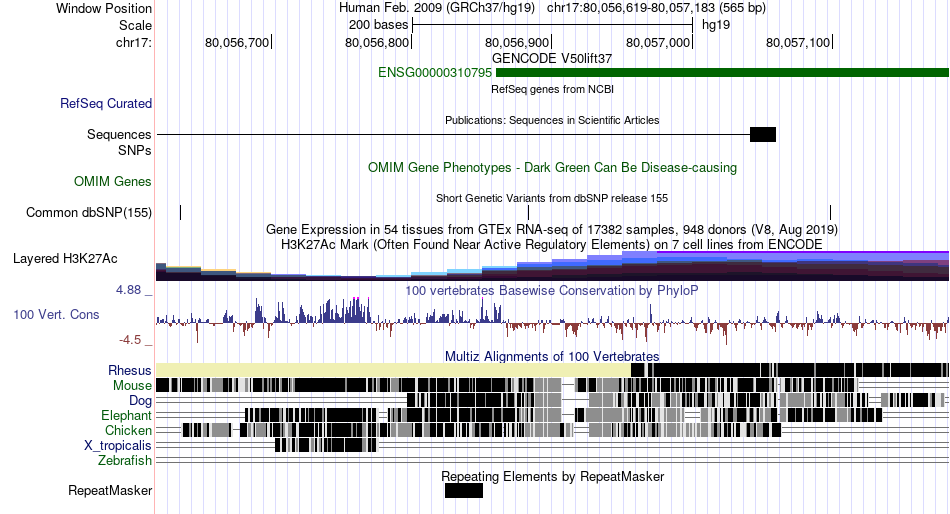Click the ENSG00000310795 gene label
The image size is (950, 514).
point(435,73)
